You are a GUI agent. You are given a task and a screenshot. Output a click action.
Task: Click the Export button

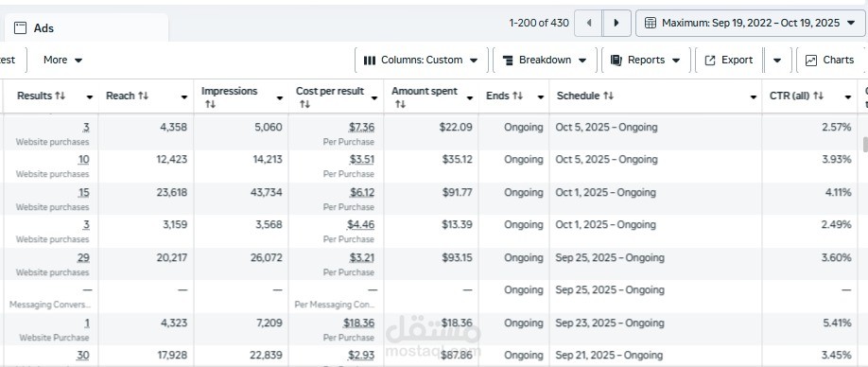728,60
